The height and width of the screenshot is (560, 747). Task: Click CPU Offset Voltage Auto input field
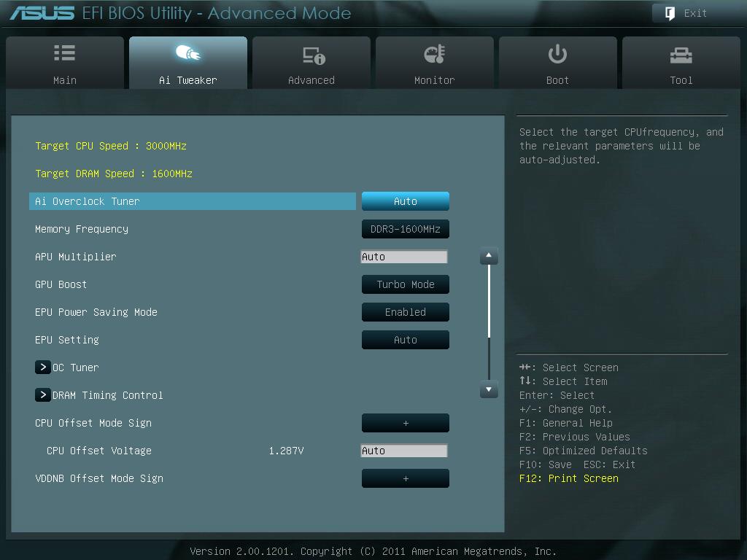[x=404, y=451]
